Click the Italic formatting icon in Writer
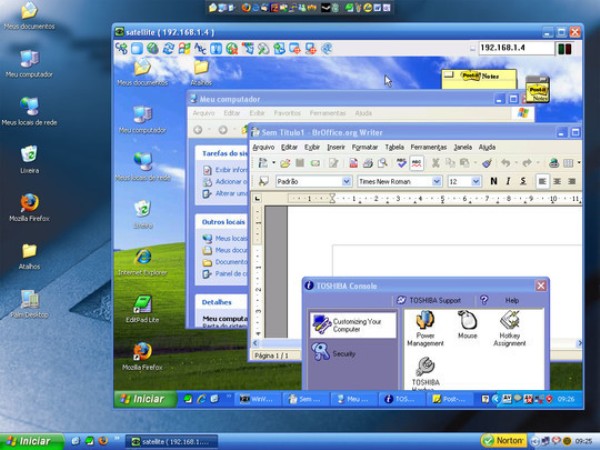This screenshot has width=600, height=450. tap(508, 181)
